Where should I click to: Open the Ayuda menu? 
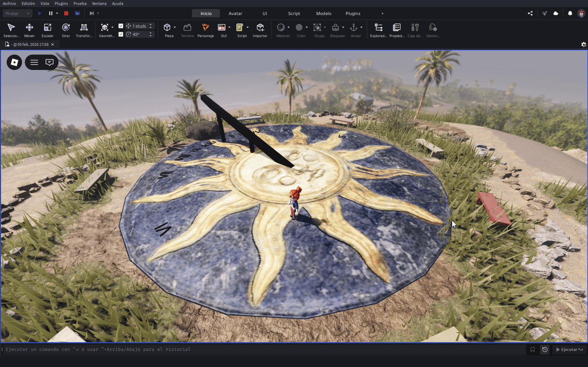pos(118,4)
